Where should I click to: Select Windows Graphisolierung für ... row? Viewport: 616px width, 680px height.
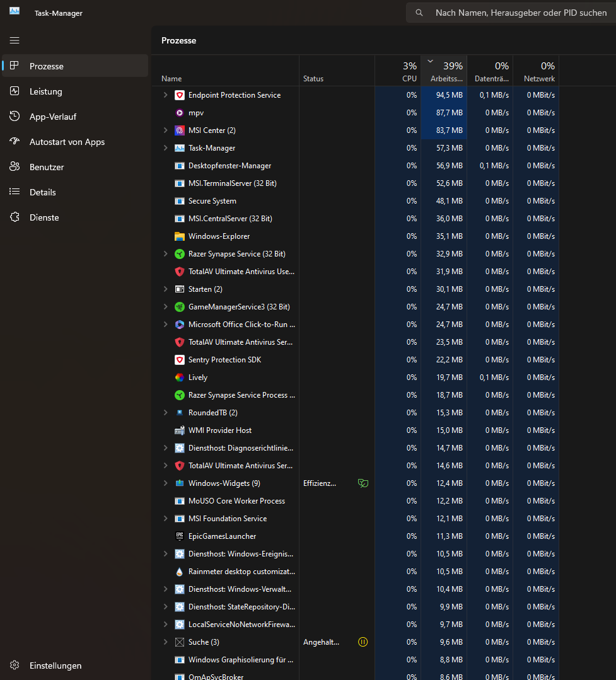point(355,660)
